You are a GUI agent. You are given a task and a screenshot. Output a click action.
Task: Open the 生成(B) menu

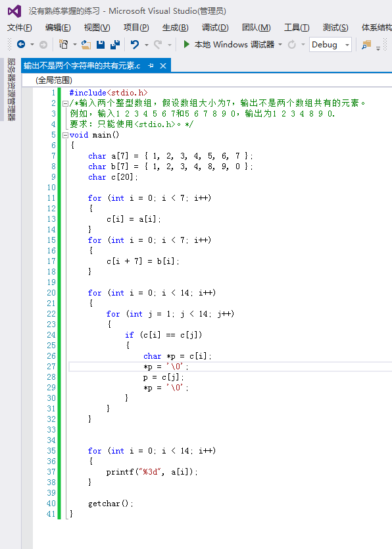point(175,27)
